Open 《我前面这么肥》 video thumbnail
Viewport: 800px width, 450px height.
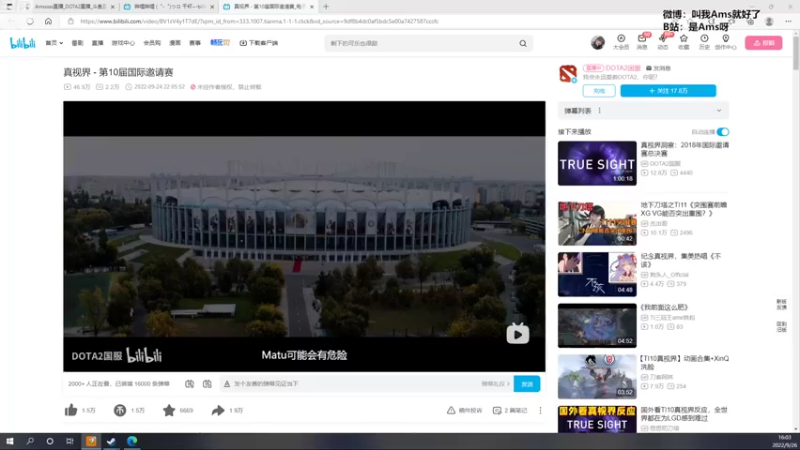pos(597,326)
